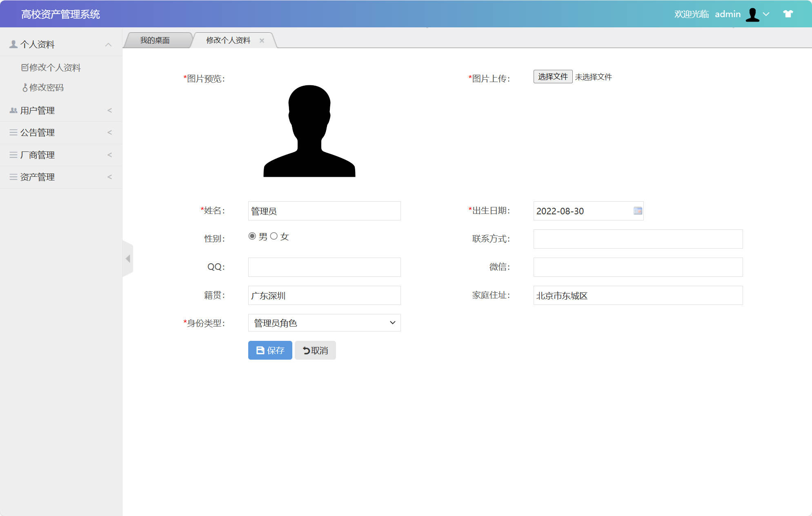Open the calendar picker for 出生日期
The width and height of the screenshot is (812, 516).
637,211
